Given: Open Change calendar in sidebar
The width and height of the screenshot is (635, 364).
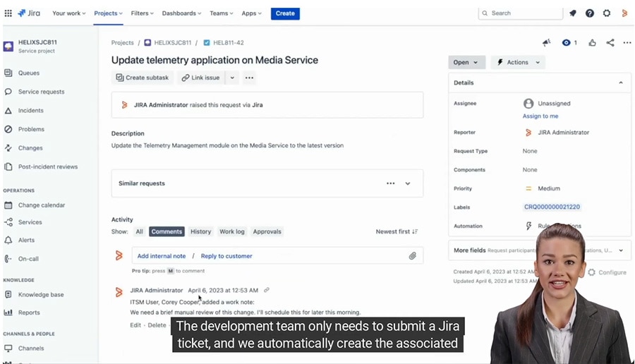Looking at the screenshot, I should tap(42, 205).
